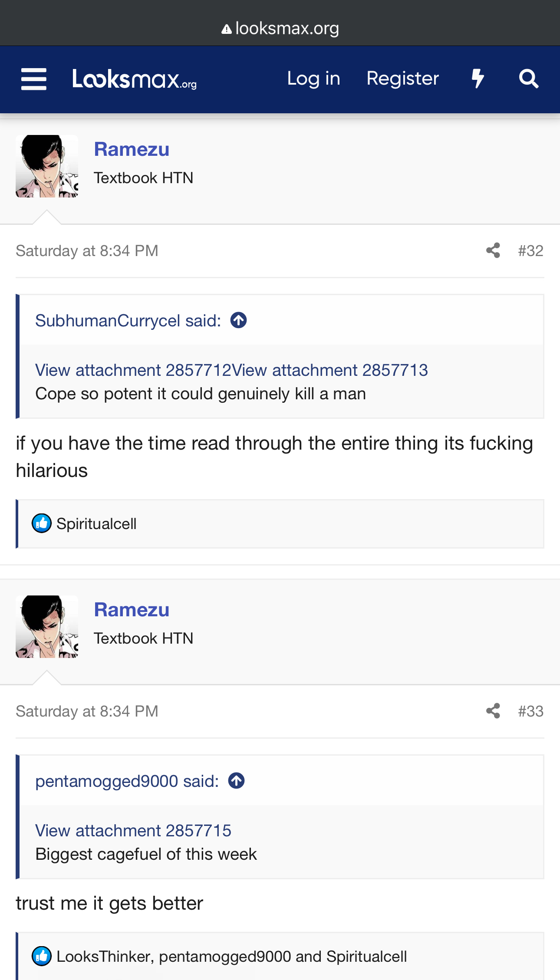Click the like icon under post #33

click(42, 956)
